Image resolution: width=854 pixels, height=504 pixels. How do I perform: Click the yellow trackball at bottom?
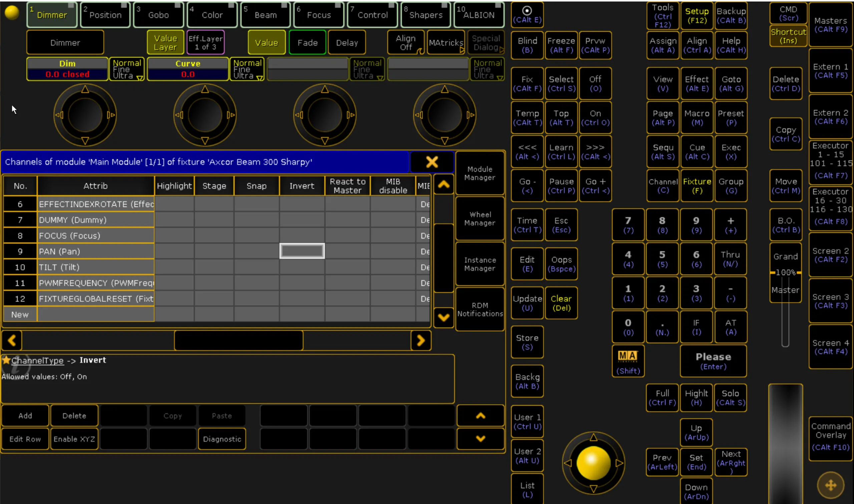point(593,463)
